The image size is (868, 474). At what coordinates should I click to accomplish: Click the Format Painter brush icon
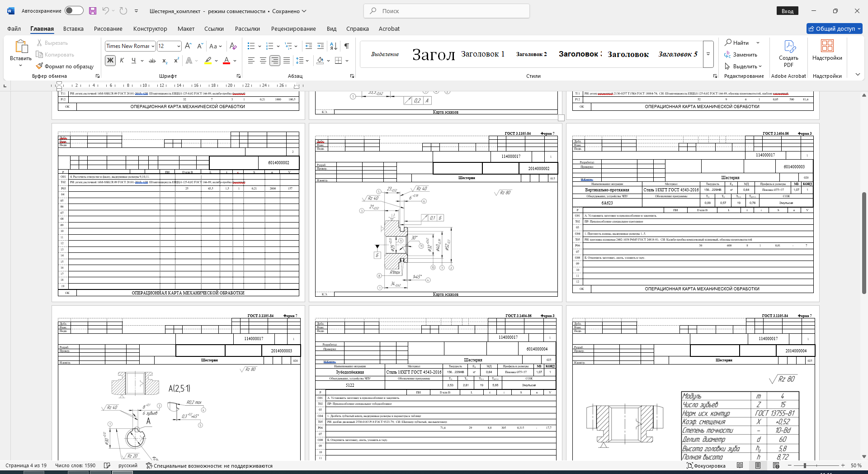pos(39,66)
